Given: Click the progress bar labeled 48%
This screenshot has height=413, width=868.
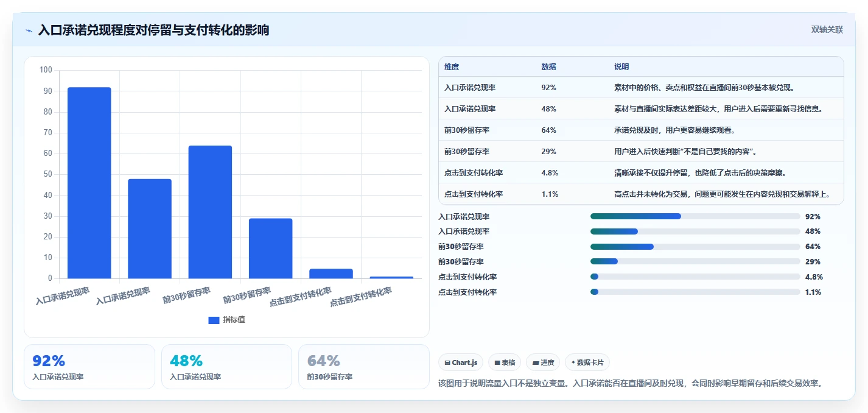Looking at the screenshot, I should pos(695,231).
